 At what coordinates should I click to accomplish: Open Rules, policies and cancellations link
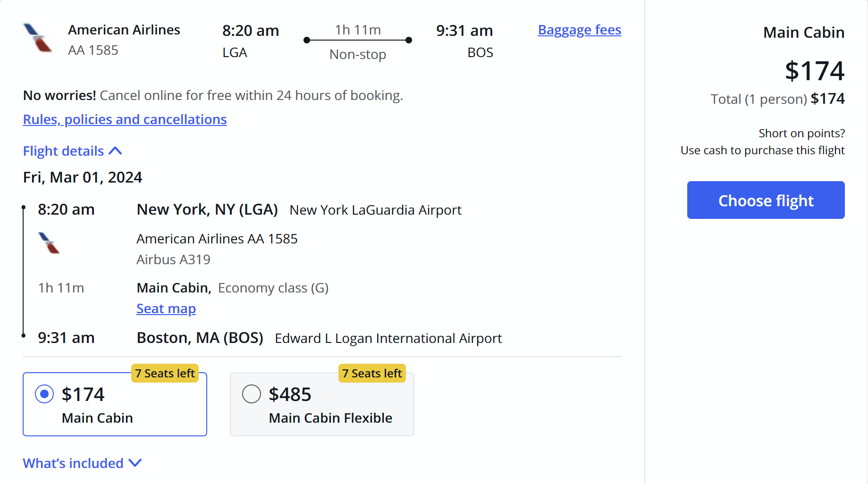(x=125, y=119)
